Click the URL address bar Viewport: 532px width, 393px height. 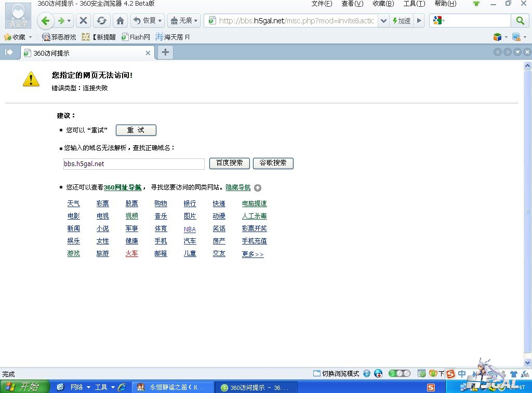296,21
